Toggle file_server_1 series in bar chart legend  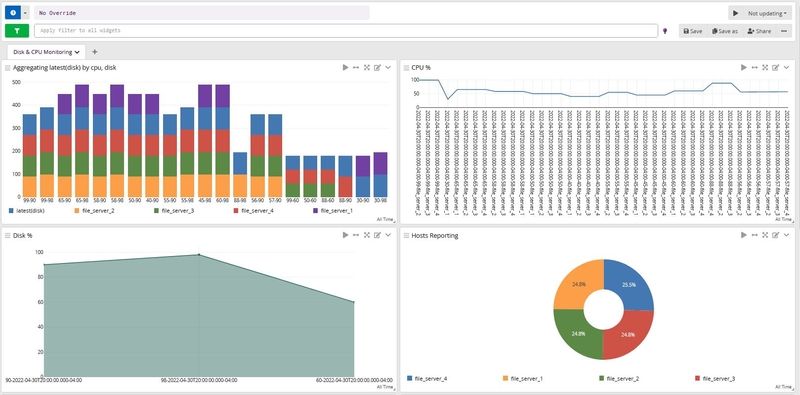pos(333,210)
